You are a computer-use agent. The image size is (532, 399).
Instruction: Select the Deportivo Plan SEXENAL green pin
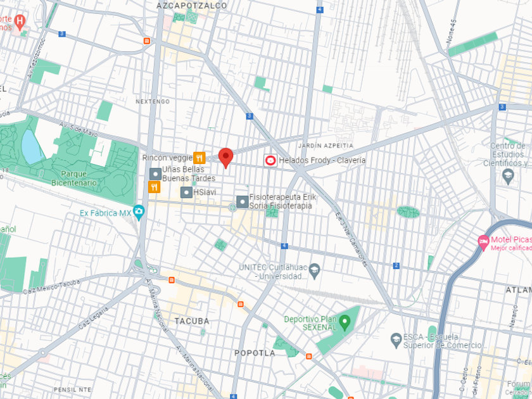pyautogui.click(x=345, y=322)
